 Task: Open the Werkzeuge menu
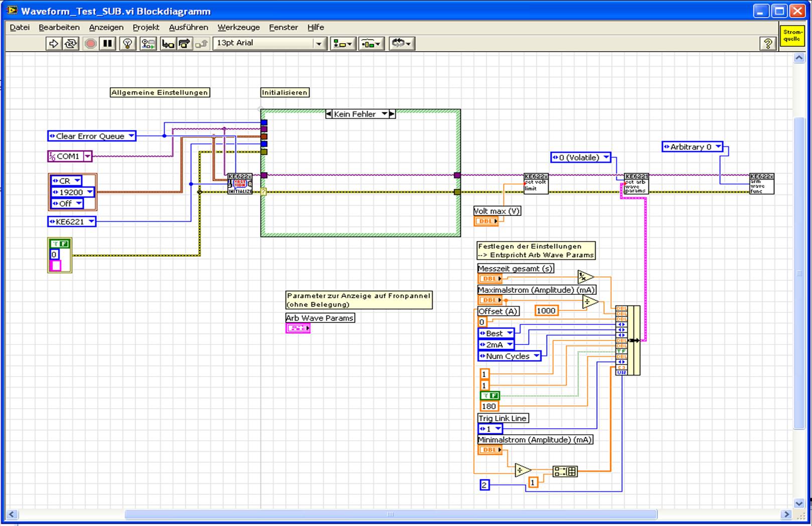tap(238, 27)
